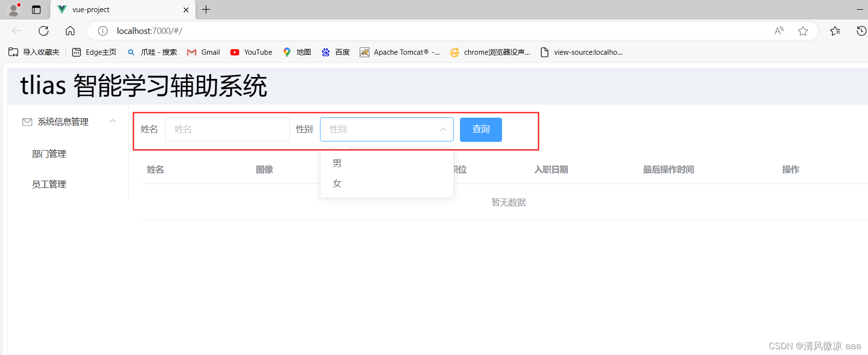Open chrome浏览器没声 bookmark
The image size is (868, 355).
490,52
